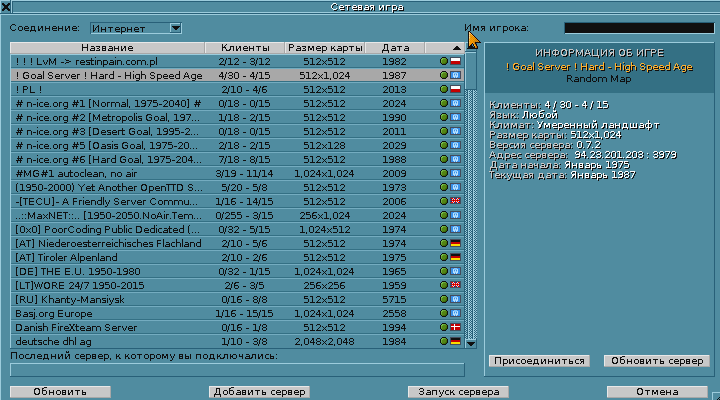720x400 pixels.
Task: Click the Danish flag on the FireXteam row
Action: coord(455,327)
